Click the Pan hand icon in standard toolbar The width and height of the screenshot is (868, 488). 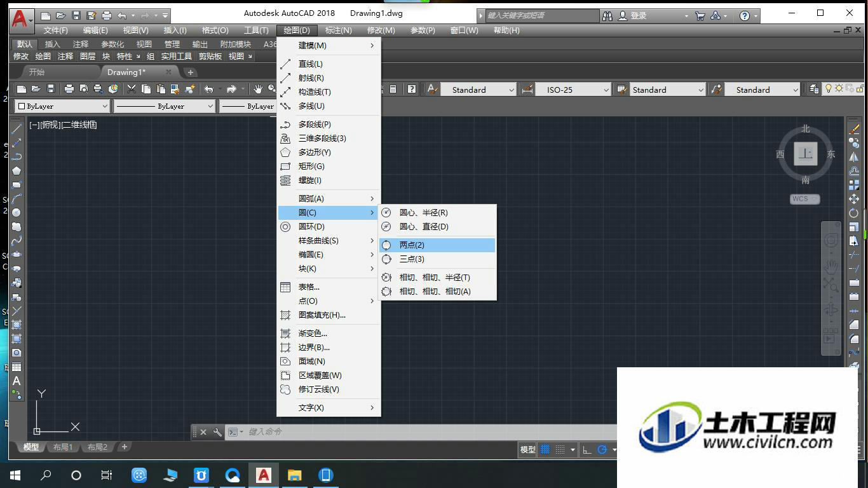[258, 89]
